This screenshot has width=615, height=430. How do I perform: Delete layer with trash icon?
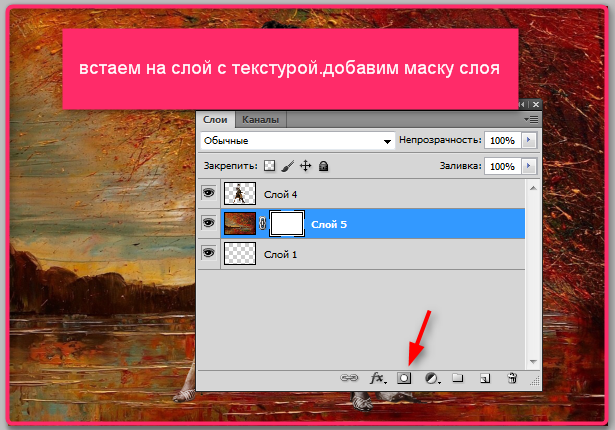[512, 378]
